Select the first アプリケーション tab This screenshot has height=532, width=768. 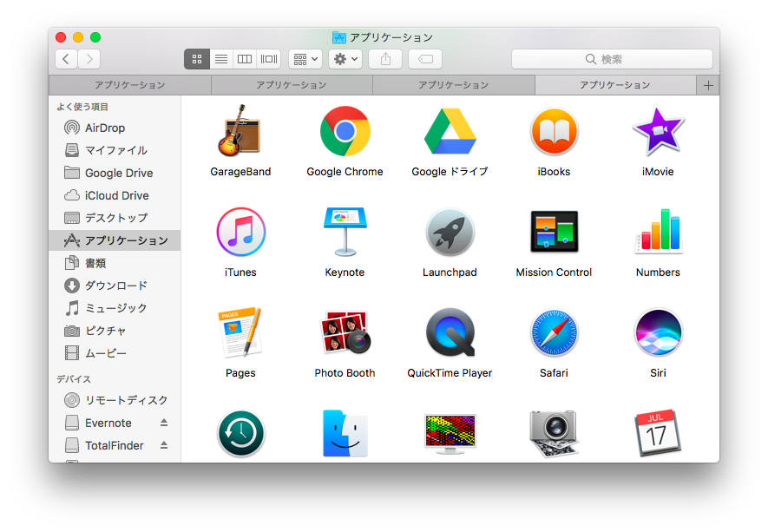pyautogui.click(x=130, y=85)
